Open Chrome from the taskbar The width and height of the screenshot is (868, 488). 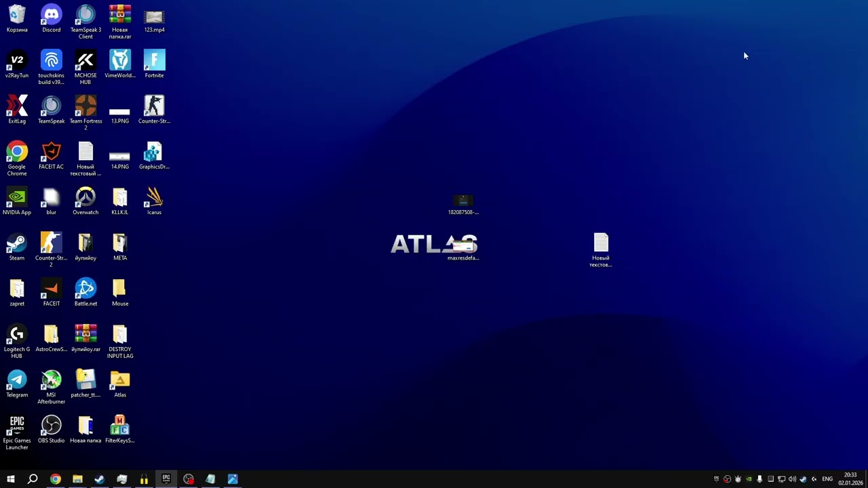[56, 479]
